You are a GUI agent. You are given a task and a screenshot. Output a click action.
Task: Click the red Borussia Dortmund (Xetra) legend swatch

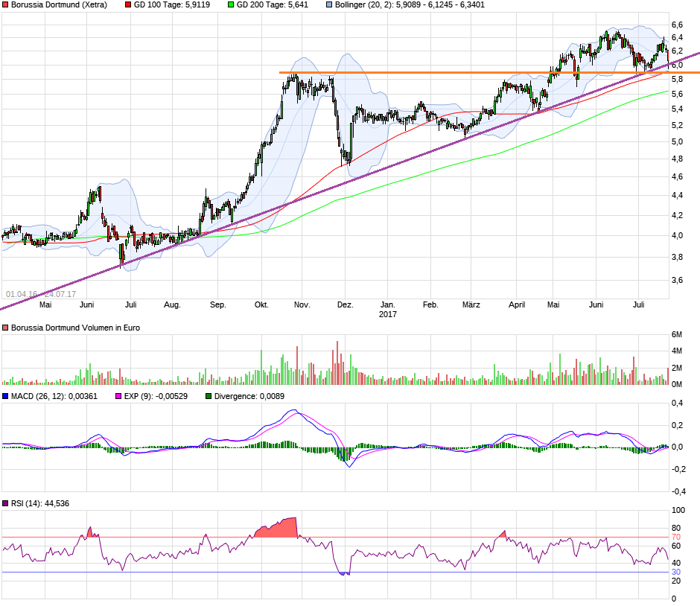coord(5,5)
